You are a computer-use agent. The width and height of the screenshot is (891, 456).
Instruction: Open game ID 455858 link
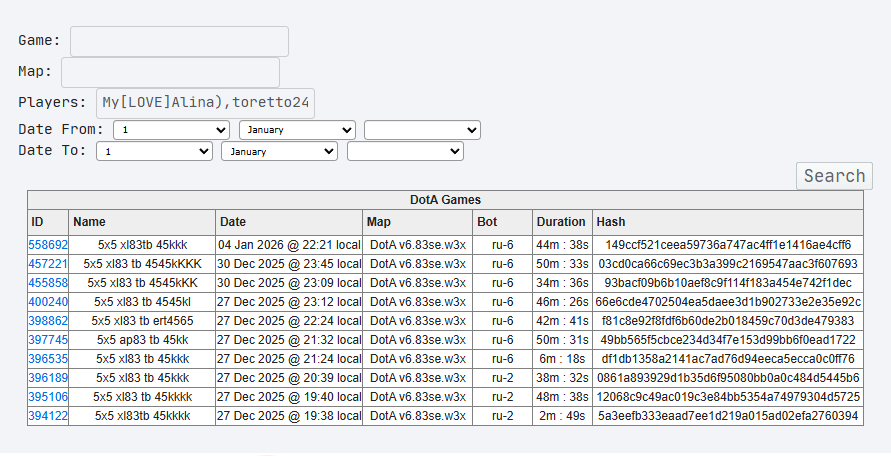48,283
